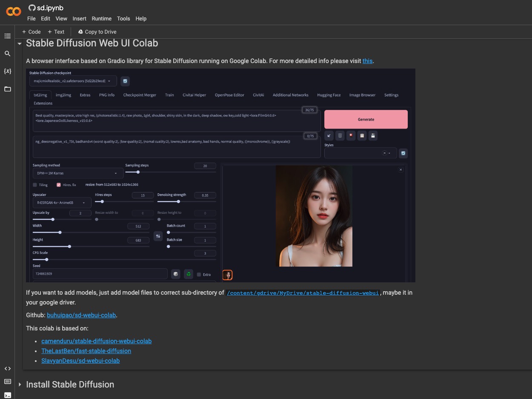The height and width of the screenshot is (399, 532).
Task: Open the Tools menu
Action: (123, 19)
